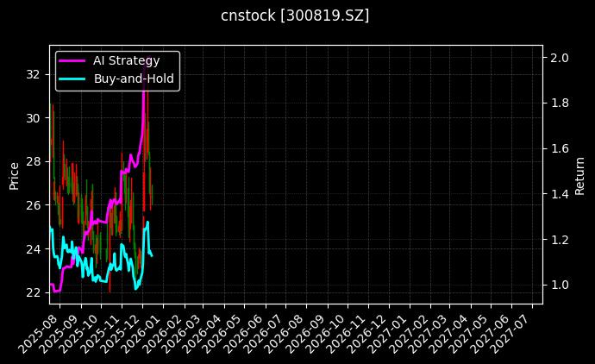This screenshot has width=595, height=364.
Task: Click the 32 price tick label
Action: click(x=34, y=74)
